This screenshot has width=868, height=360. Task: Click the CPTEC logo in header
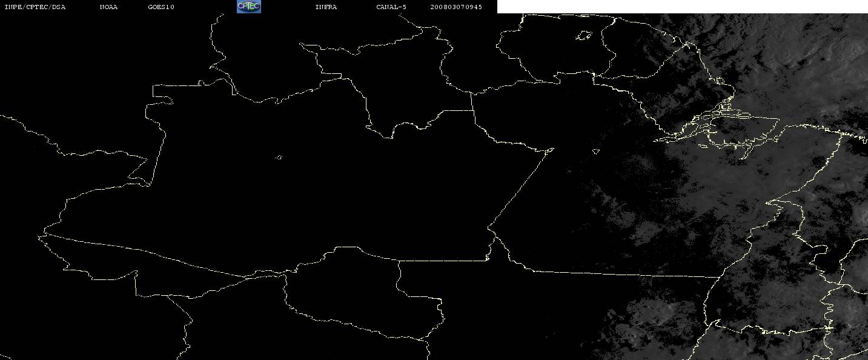pos(248,7)
